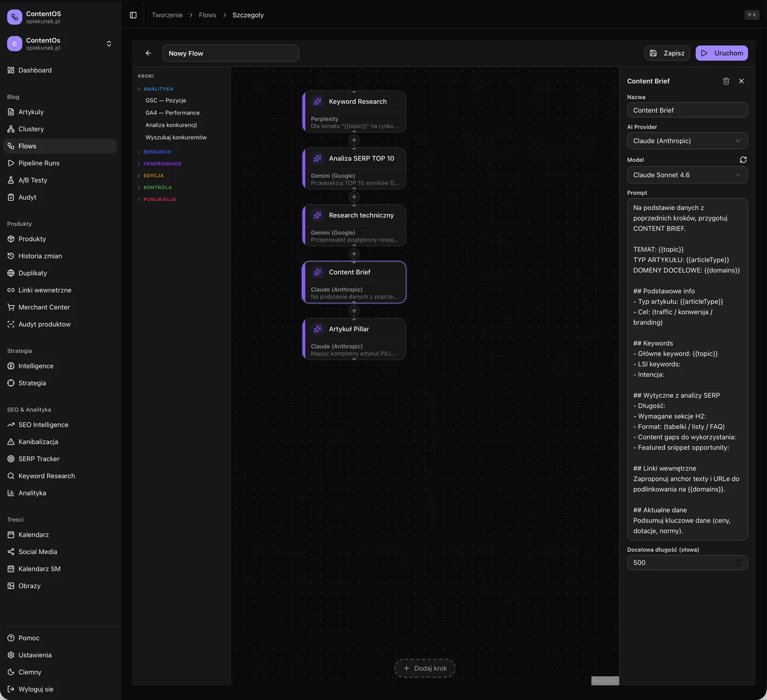This screenshot has width=767, height=700.
Task: Click Historia zmian history icon
Action: (x=11, y=256)
